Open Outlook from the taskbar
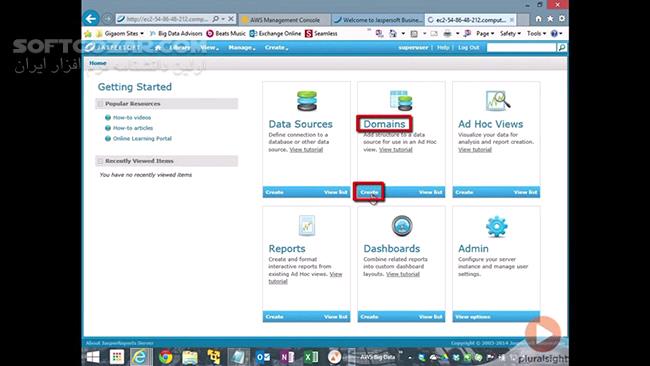The image size is (650, 366). 263,357
